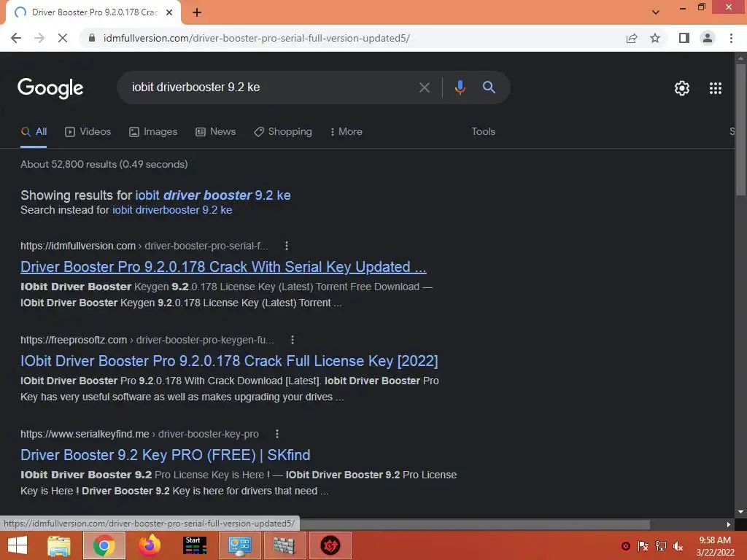Open the control panel taskbar icon
This screenshot has height=560, width=747.
point(239,545)
